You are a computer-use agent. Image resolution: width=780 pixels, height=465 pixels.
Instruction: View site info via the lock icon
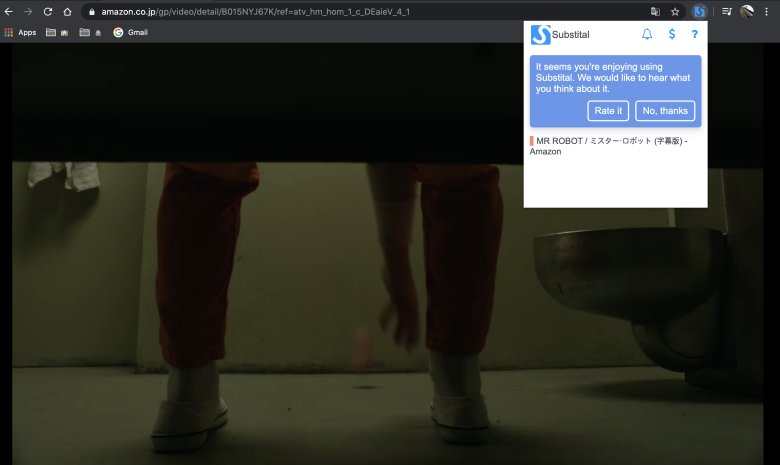[x=92, y=11]
